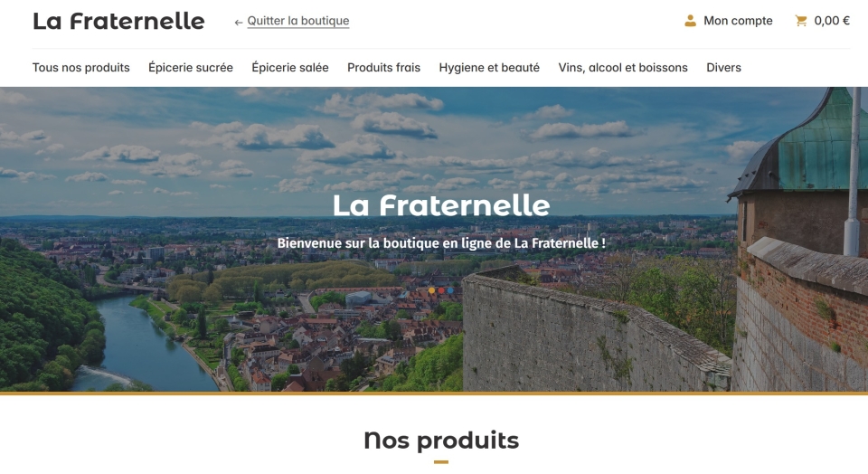This screenshot has width=868, height=474.
Task: Click the La Fraternelle logo in the header
Action: pyautogui.click(x=118, y=21)
